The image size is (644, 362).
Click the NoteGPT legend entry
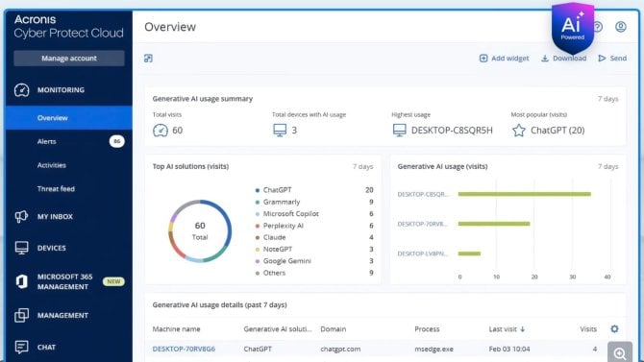coord(278,249)
